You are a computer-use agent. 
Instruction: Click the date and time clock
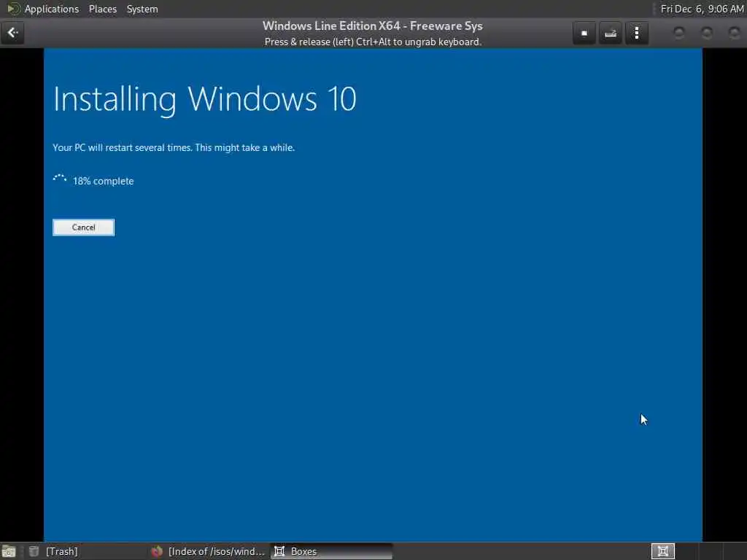pos(703,9)
